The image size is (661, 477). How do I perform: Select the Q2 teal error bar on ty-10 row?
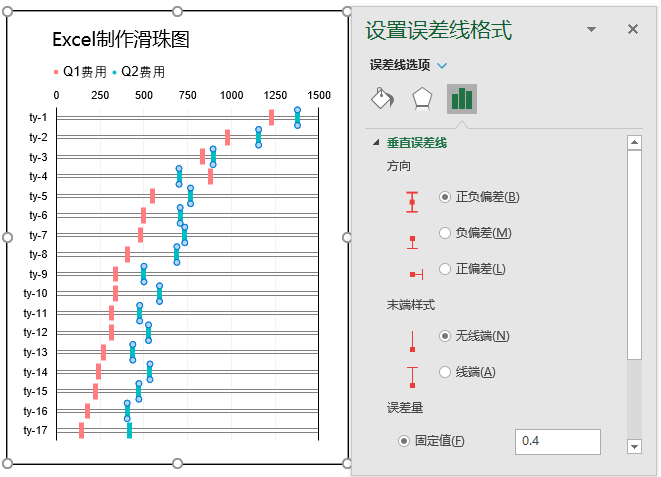[x=159, y=294]
